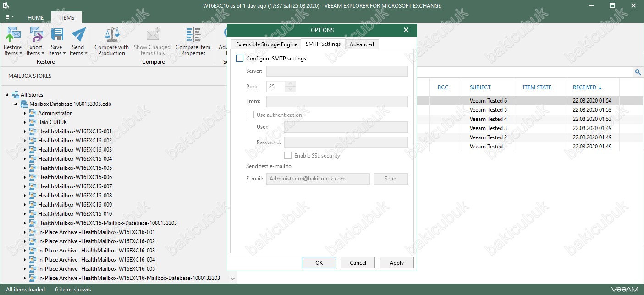This screenshot has height=295, width=644.
Task: Collapse the All Stores tree node
Action: 7,95
